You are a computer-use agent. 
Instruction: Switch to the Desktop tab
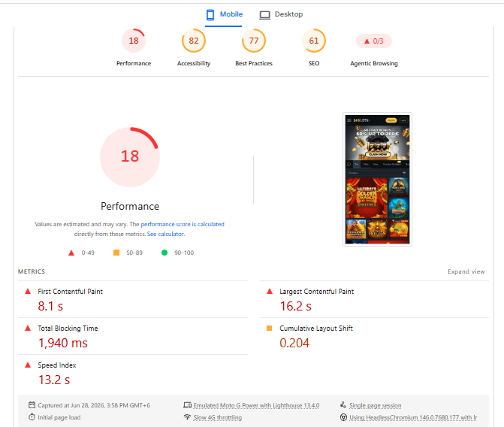pos(281,14)
